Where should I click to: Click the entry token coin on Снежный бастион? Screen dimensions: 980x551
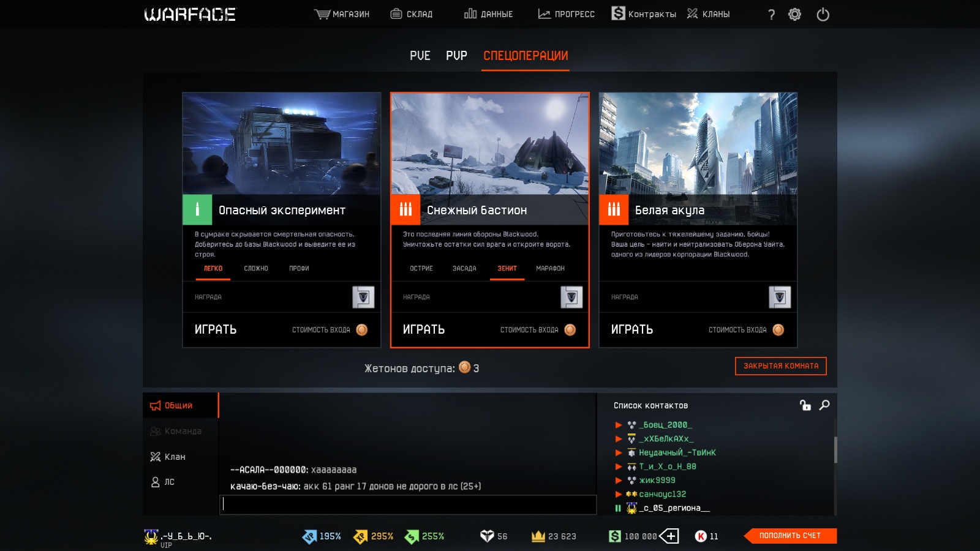tap(570, 330)
